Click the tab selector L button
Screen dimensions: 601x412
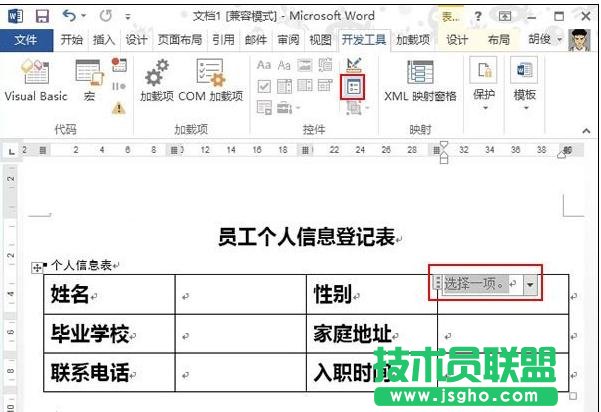(x=12, y=151)
